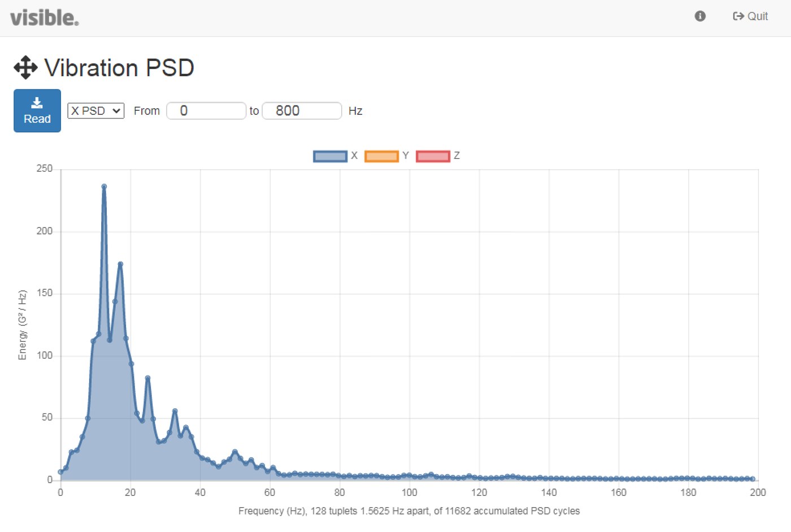This screenshot has height=532, width=791.
Task: Click the x-axis tick label 100
Action: [x=409, y=492]
